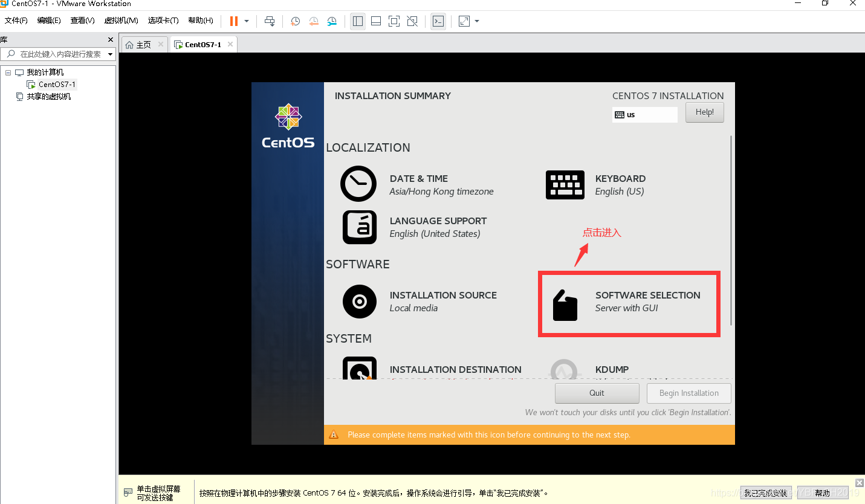Open the KDUMP settings
Screen dimensions: 865x504
tap(590, 369)
